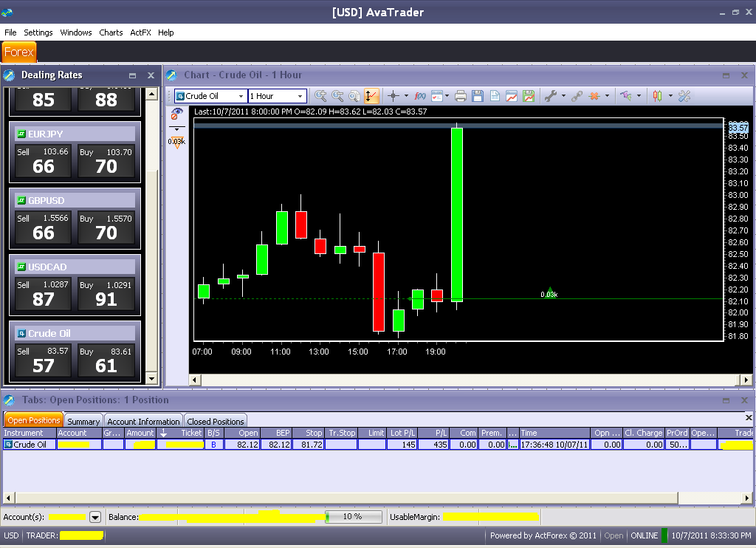The height and width of the screenshot is (548, 756).
Task: Expand the Account(s) dropdown arrow
Action: coord(95,517)
